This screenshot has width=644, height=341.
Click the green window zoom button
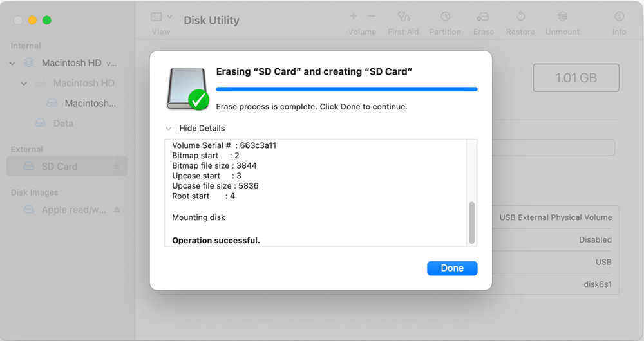click(x=47, y=20)
